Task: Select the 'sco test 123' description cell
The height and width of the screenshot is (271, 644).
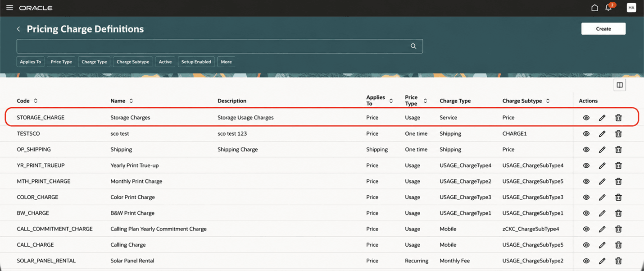Action: (x=232, y=134)
